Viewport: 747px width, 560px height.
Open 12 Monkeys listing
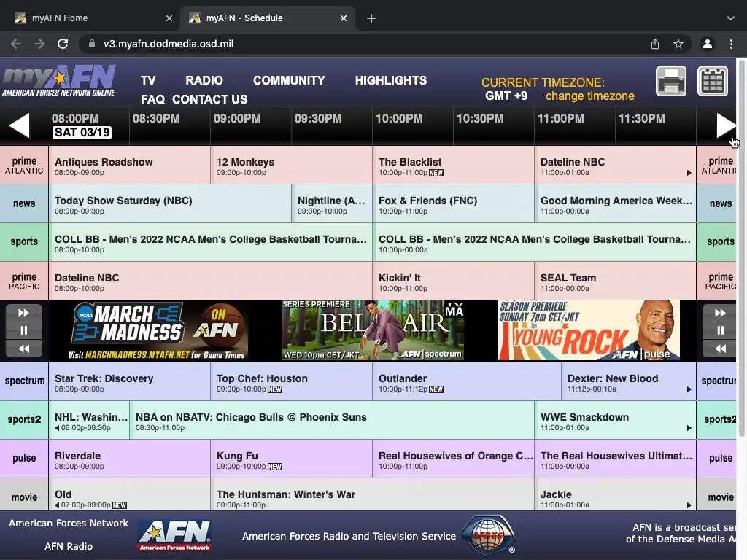tap(292, 166)
